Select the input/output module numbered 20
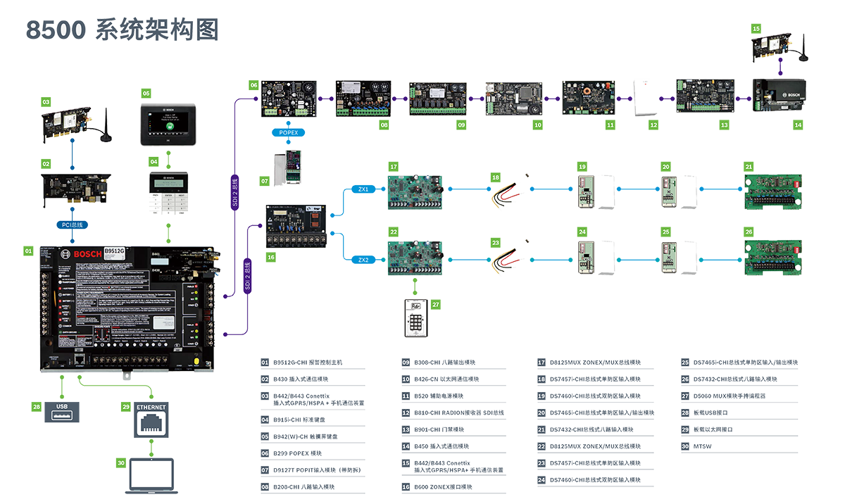The height and width of the screenshot is (504, 845). [679, 191]
